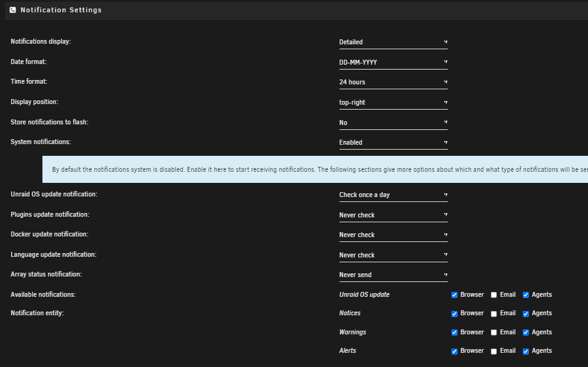Screen dimensions: 588x367
Task: Click the 'Notification entity:' label
Action: pos(37,313)
